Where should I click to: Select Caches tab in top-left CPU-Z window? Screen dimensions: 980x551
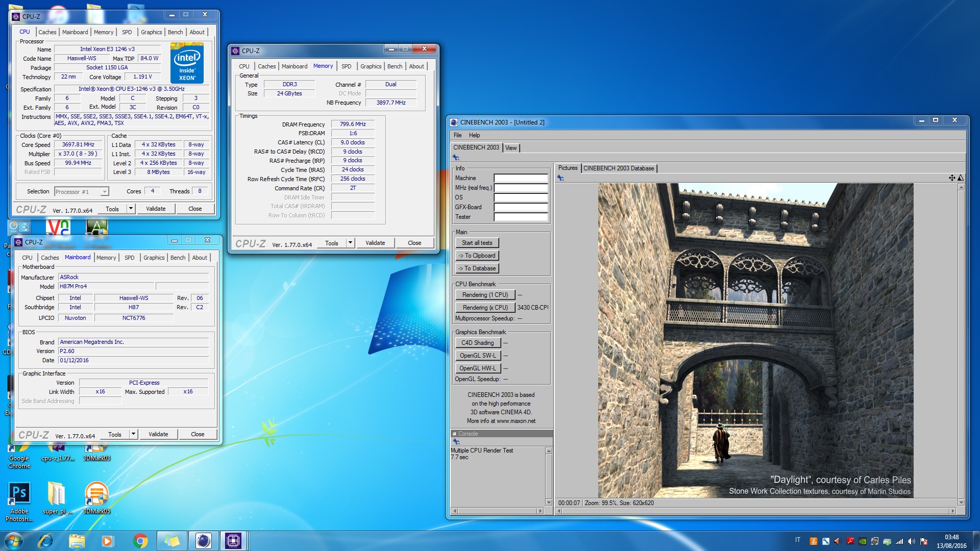pyautogui.click(x=47, y=32)
